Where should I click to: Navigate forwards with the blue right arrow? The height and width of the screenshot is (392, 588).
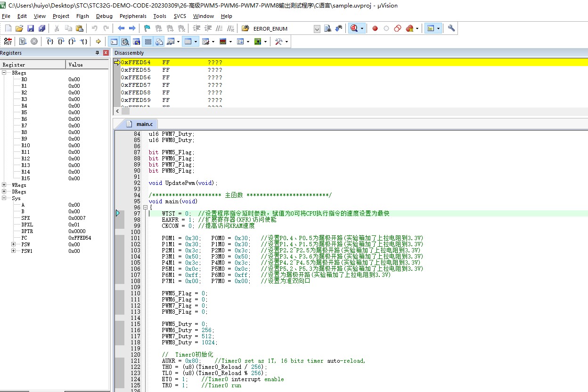(132, 28)
